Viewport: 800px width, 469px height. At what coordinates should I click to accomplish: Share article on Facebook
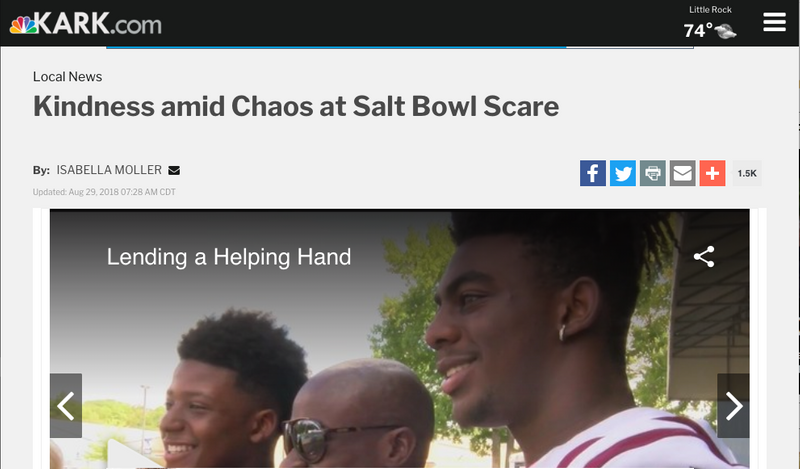click(592, 173)
